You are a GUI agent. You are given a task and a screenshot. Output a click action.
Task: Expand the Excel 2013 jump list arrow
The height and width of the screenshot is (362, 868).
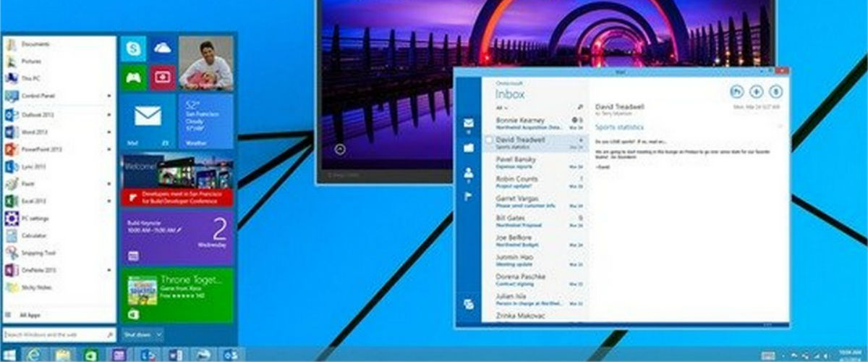(110, 201)
